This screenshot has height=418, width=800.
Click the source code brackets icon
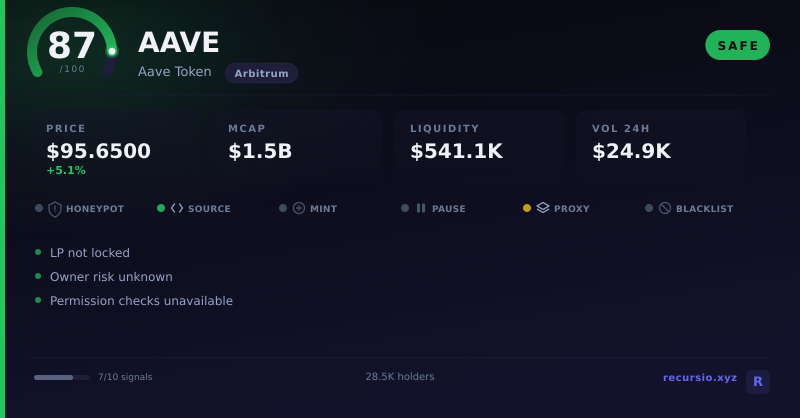point(177,208)
